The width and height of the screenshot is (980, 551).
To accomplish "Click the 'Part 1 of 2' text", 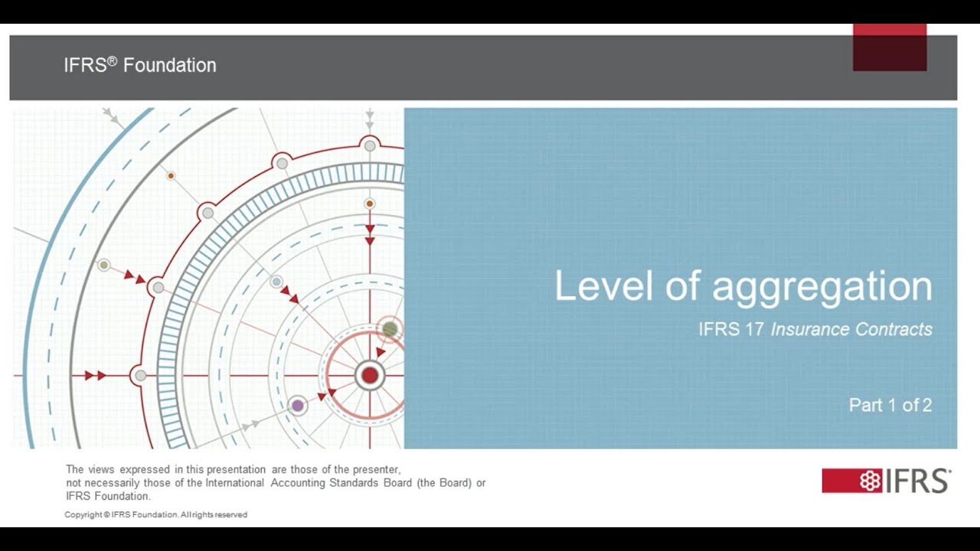I will [x=890, y=405].
